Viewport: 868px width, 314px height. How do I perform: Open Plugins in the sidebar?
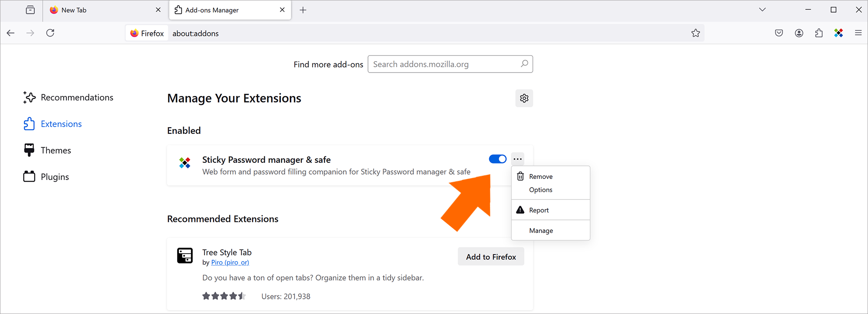46,177
